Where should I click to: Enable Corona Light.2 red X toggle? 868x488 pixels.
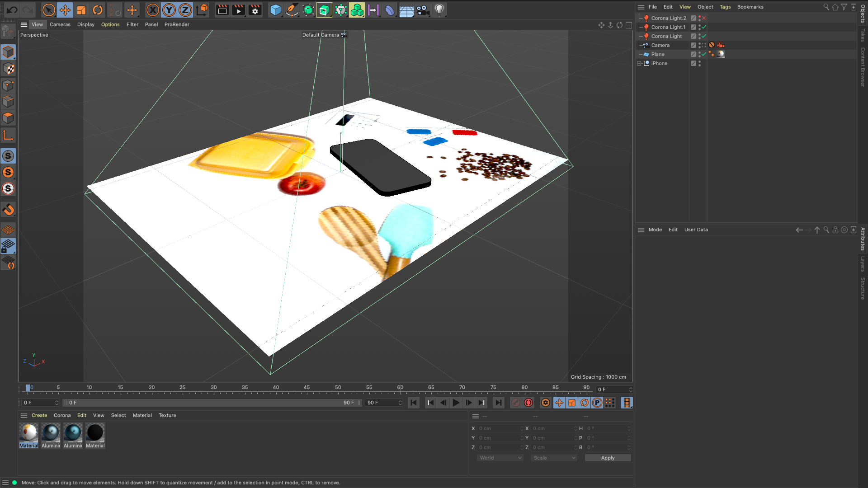704,18
